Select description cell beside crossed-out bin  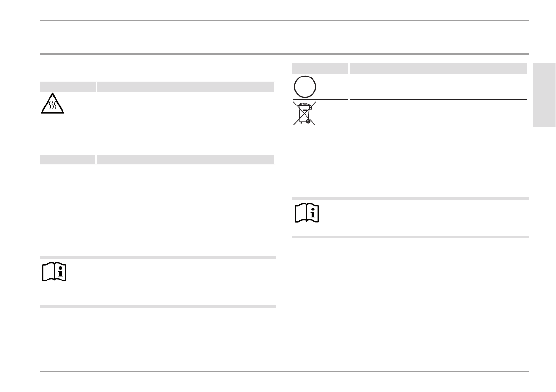click(438, 113)
